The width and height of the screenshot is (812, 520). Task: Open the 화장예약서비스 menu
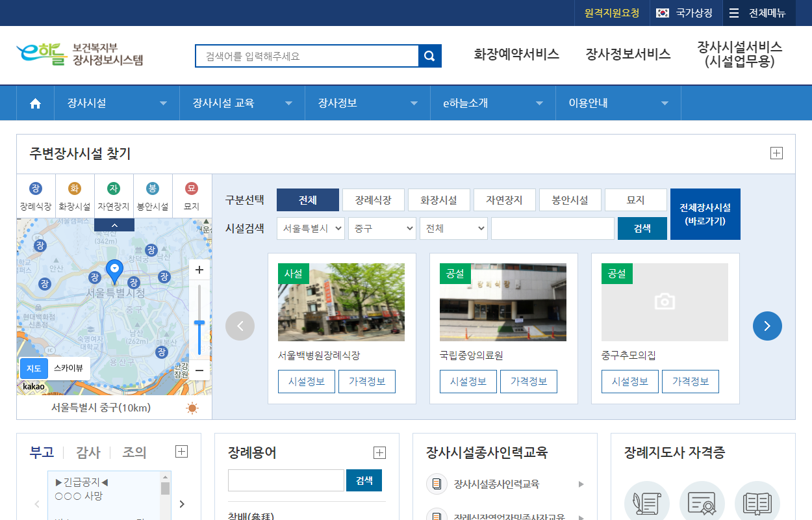[x=516, y=55]
